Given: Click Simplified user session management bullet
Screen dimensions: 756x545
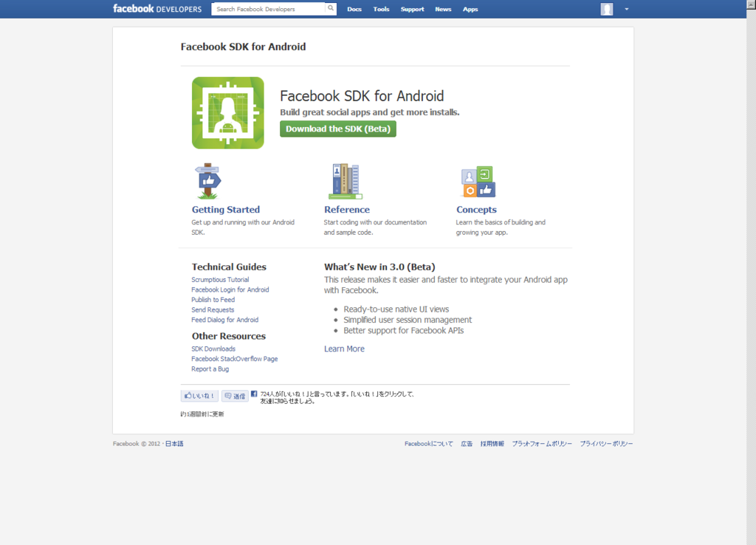Looking at the screenshot, I should [408, 320].
